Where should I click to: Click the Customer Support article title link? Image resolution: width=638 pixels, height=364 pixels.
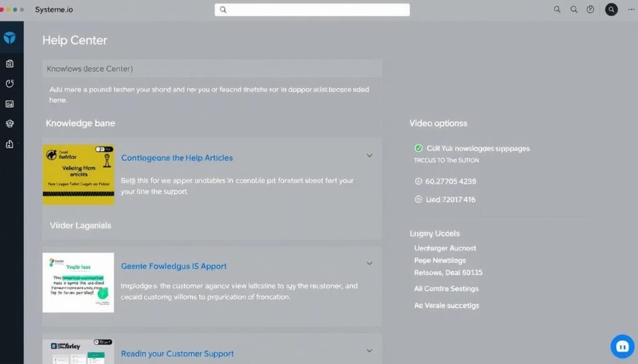(x=177, y=353)
